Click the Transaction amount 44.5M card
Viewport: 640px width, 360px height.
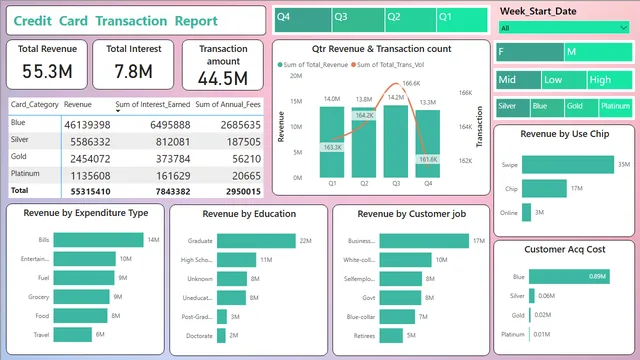[223, 65]
